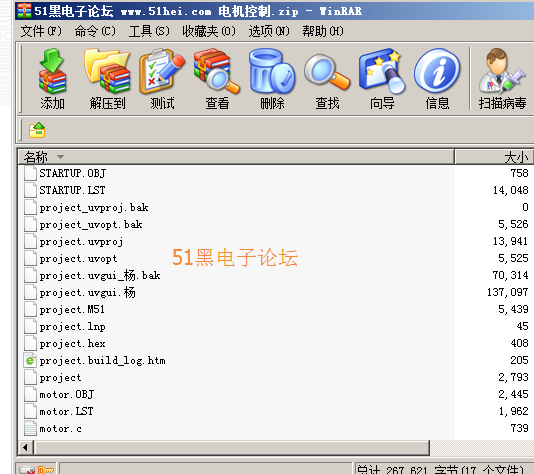Click the key icon in status bar
Screen dimensions: 534x474
point(46,470)
